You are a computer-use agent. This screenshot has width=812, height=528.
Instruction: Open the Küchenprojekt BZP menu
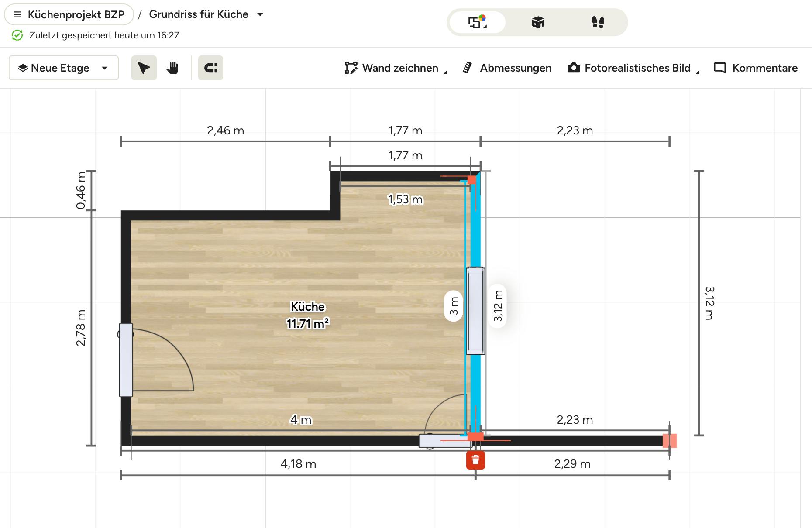[x=69, y=14]
